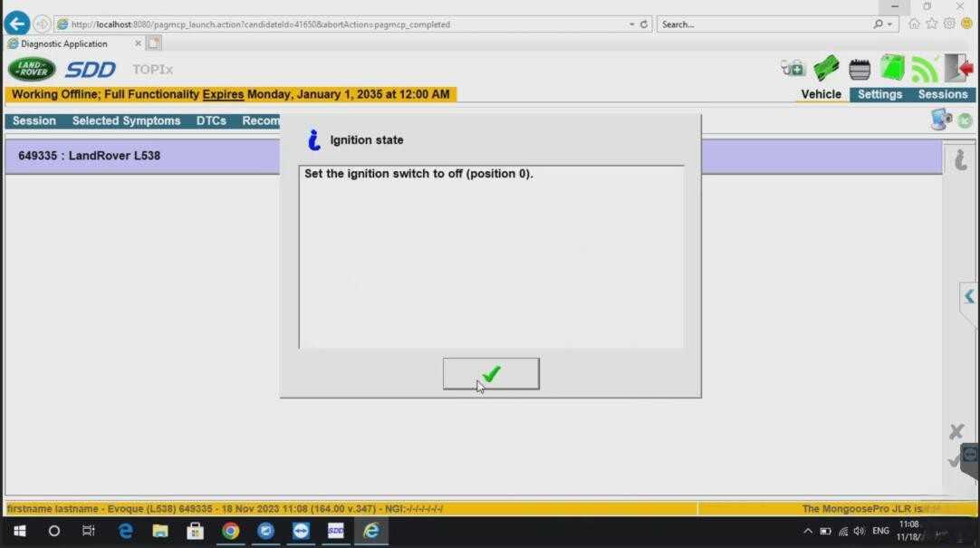The image size is (980, 548).
Task: Open the DTCs menu item
Action: (x=211, y=120)
